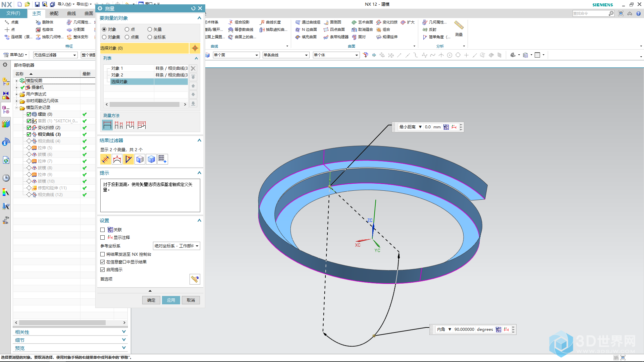Image resolution: width=644 pixels, height=362 pixels.
Task: Click the point constructor icon beside 选择对象
Action: click(x=195, y=48)
